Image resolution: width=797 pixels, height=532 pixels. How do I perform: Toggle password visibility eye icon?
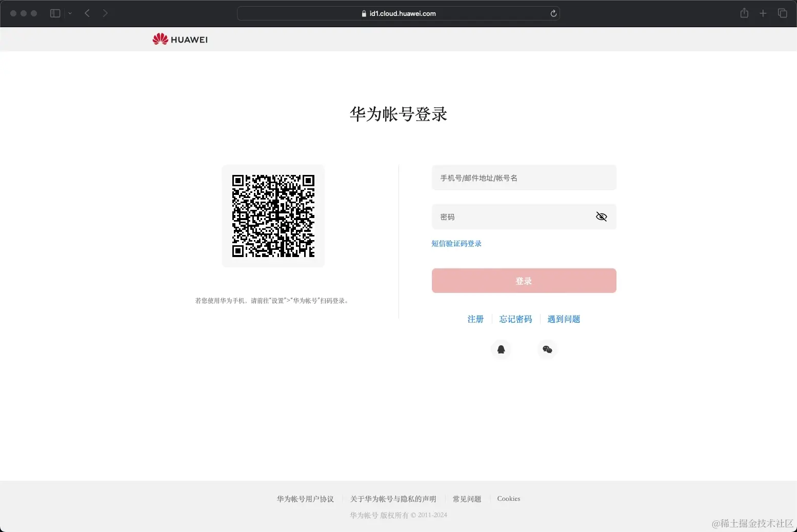[601, 217]
